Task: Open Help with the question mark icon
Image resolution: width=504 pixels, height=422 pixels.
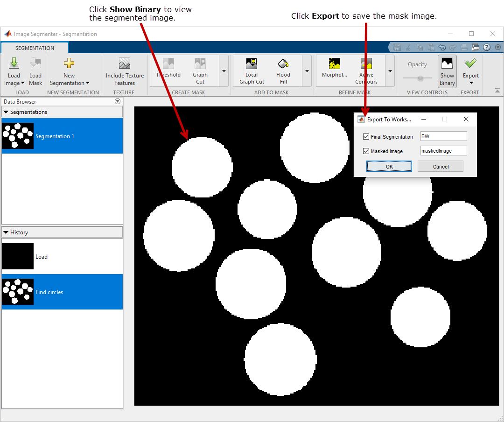Action: pos(487,47)
